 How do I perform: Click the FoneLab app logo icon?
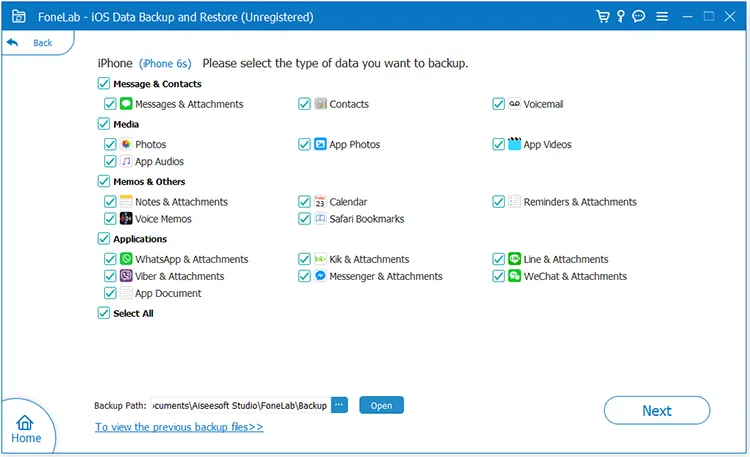point(18,16)
